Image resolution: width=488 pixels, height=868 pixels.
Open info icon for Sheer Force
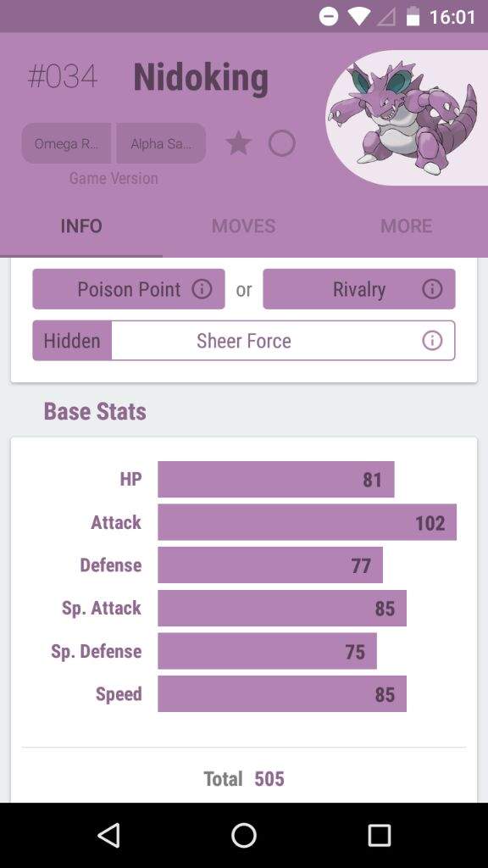coord(432,340)
